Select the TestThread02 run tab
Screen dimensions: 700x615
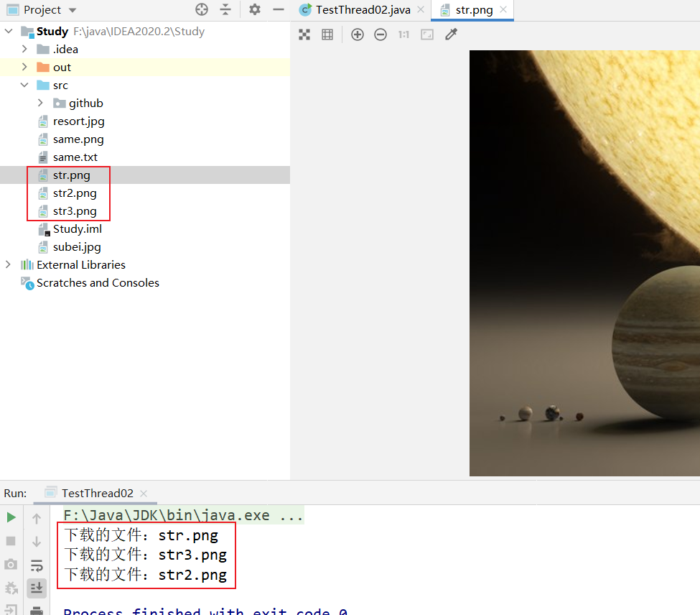pos(97,493)
